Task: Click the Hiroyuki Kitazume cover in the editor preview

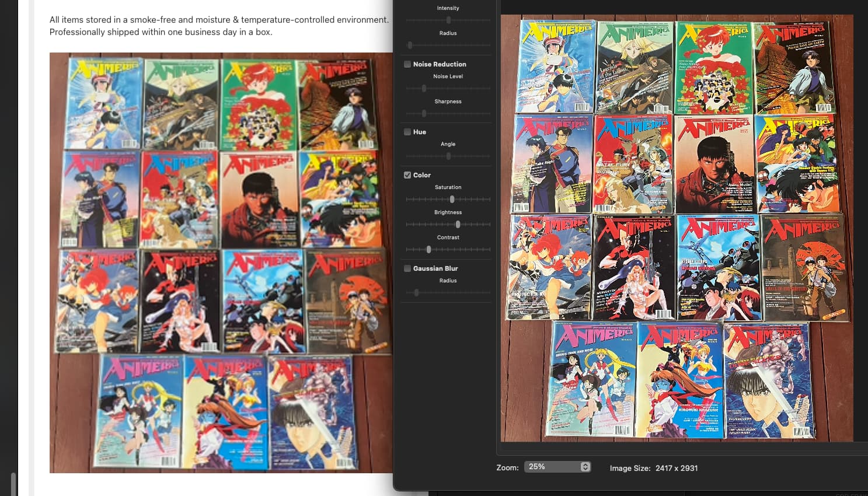Action: (679, 379)
